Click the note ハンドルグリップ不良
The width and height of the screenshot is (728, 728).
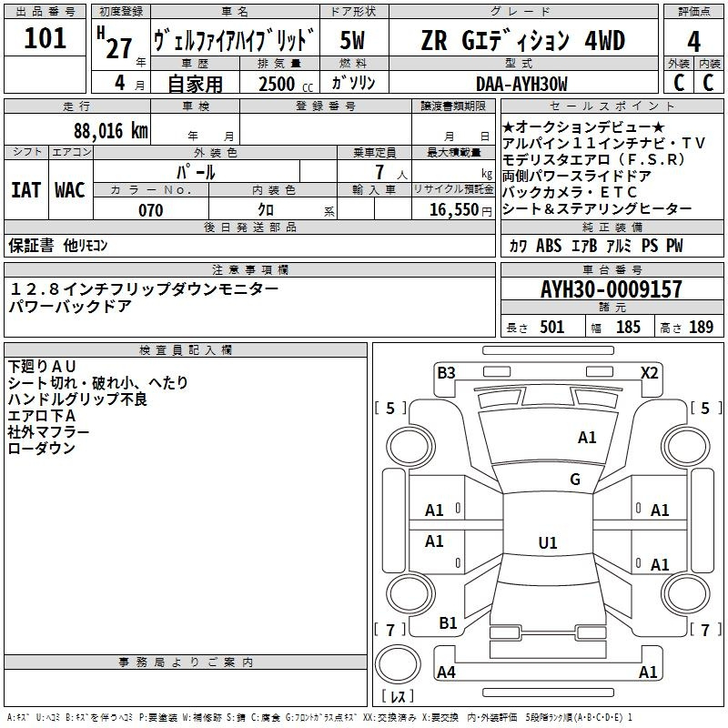coord(77,399)
